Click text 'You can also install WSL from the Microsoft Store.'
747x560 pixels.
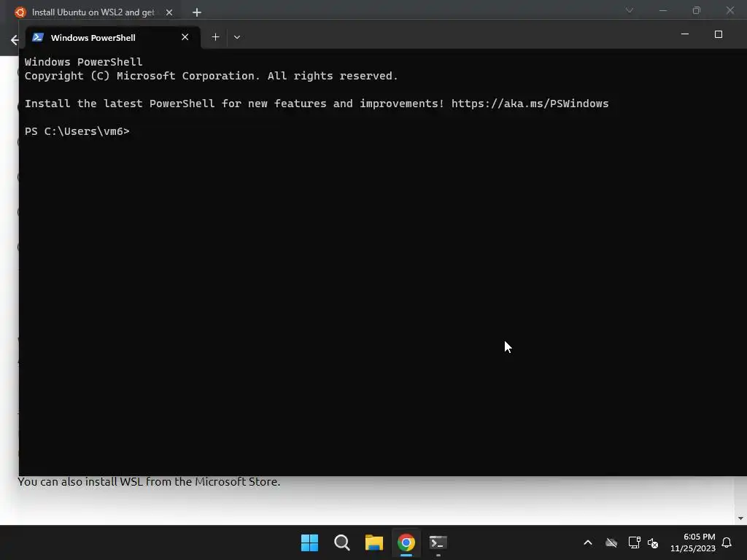[149, 482]
